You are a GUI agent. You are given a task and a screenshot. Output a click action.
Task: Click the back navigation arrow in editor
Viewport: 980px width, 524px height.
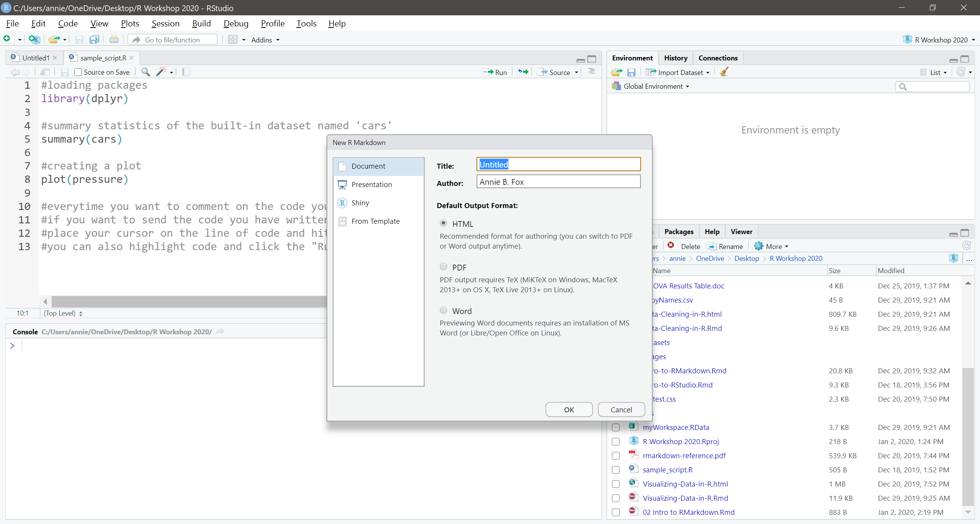pos(15,72)
